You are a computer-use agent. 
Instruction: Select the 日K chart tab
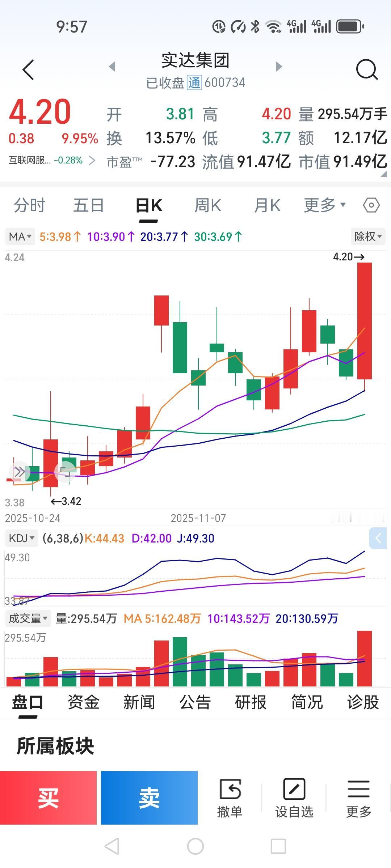pos(149,205)
